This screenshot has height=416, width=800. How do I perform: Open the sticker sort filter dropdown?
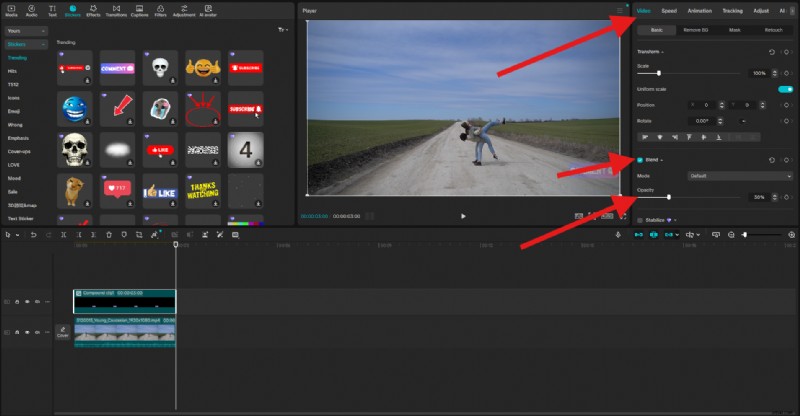tap(283, 30)
